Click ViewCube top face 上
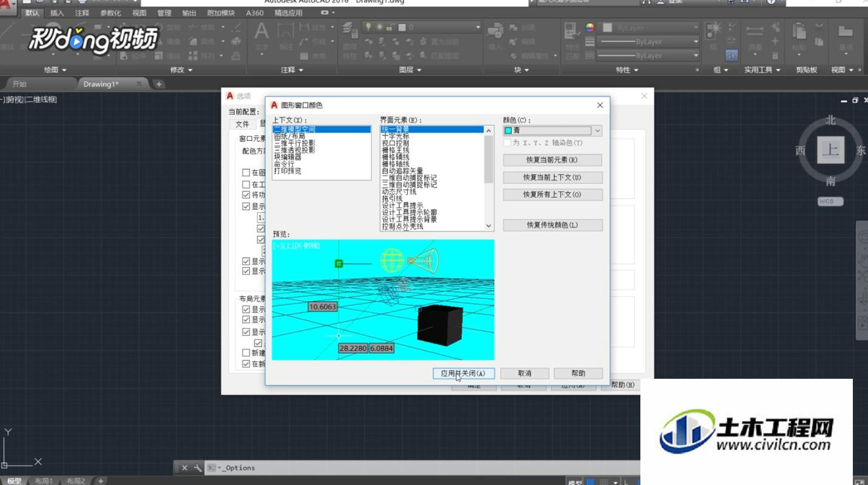This screenshot has height=485, width=868. (x=830, y=150)
